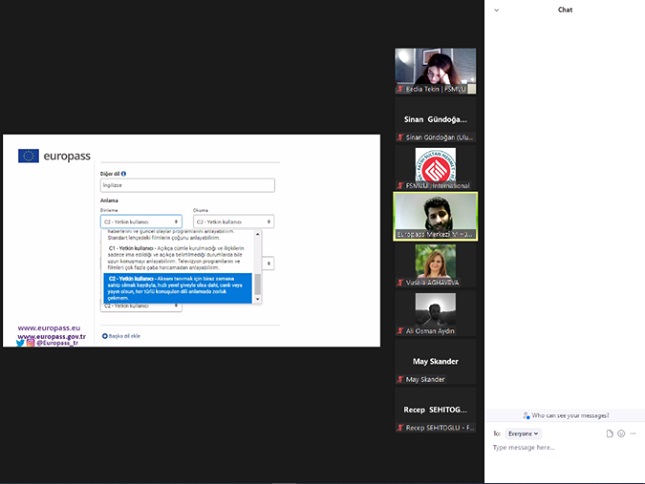Click the attach file icon in chat
Screen dimensions: 645x484
coord(610,433)
